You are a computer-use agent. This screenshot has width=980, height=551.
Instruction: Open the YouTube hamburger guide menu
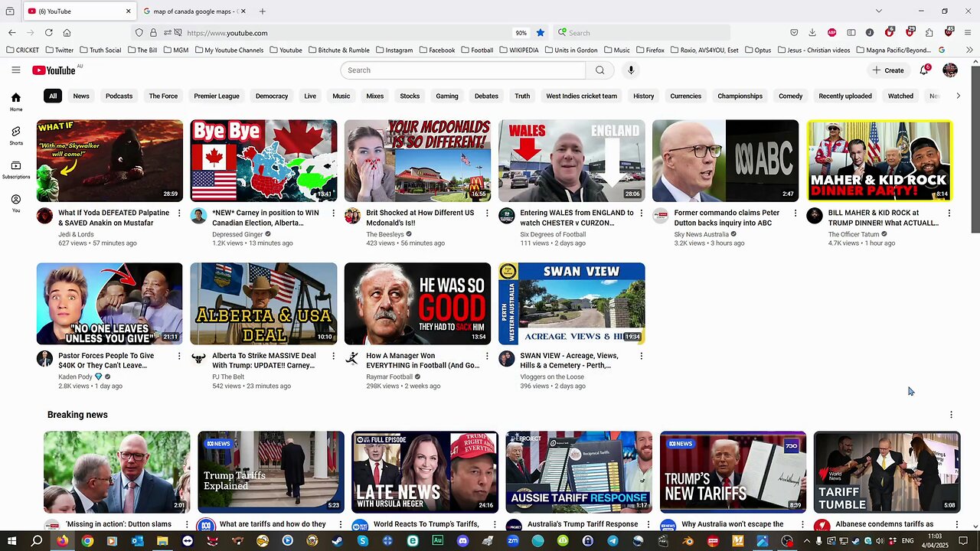(x=16, y=70)
